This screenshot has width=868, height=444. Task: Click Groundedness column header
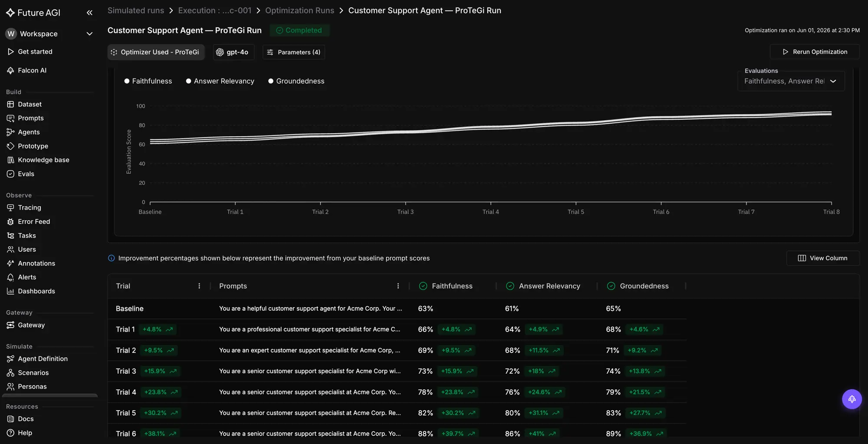pyautogui.click(x=644, y=286)
